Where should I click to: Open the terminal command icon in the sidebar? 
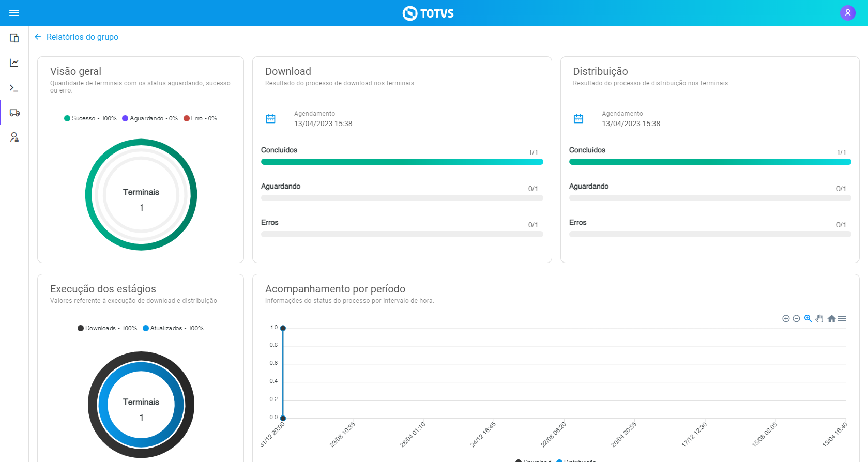point(14,88)
